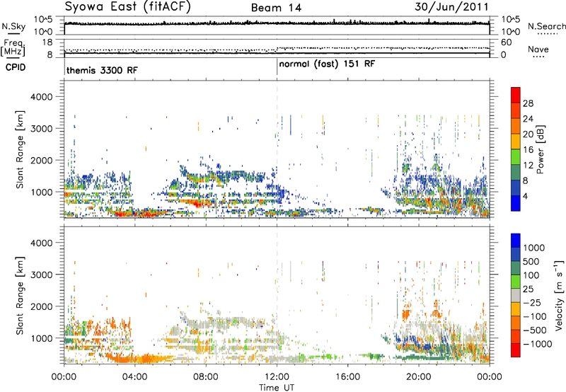The height and width of the screenshot is (392, 566).
Task: Pick the gray segment of velocity colorbar
Action: (x=516, y=295)
